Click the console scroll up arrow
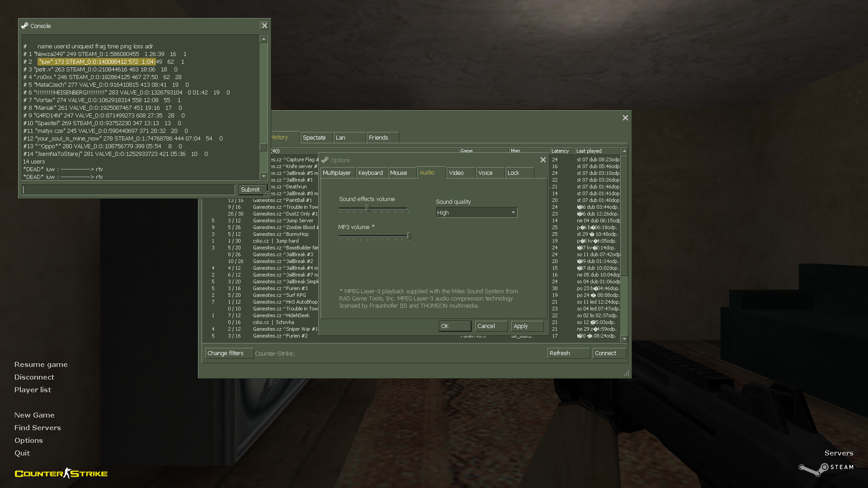 tap(264, 39)
